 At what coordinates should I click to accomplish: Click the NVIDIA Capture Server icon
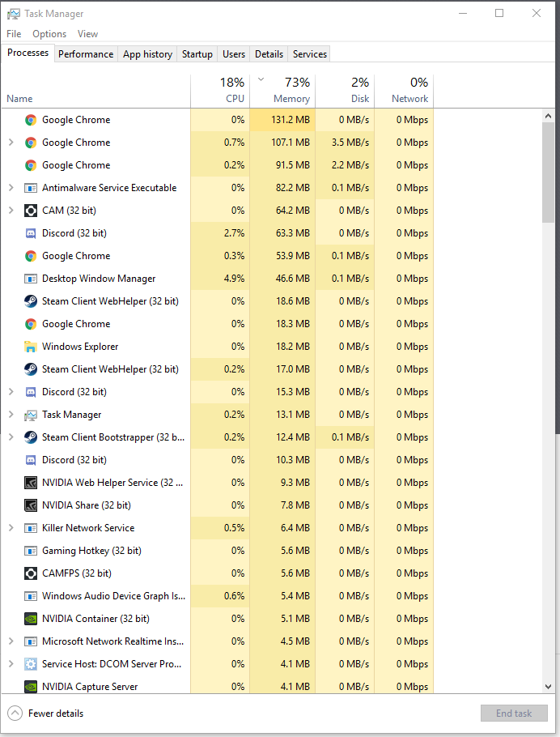31,687
